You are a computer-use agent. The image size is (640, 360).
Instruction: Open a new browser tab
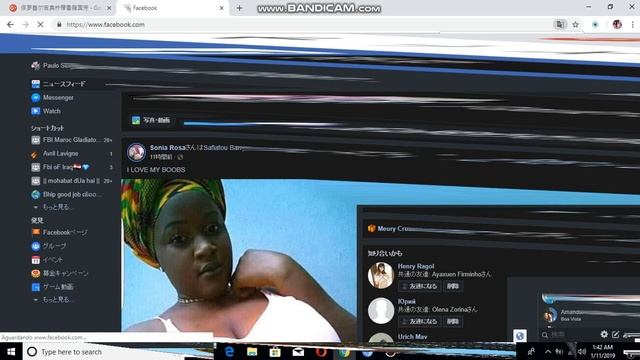coord(239,8)
